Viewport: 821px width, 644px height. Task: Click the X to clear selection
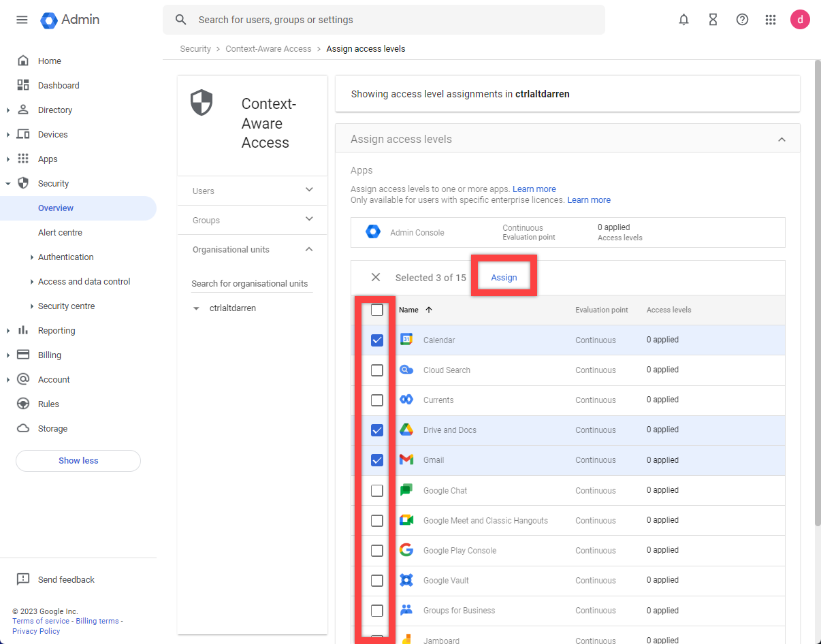coord(376,278)
